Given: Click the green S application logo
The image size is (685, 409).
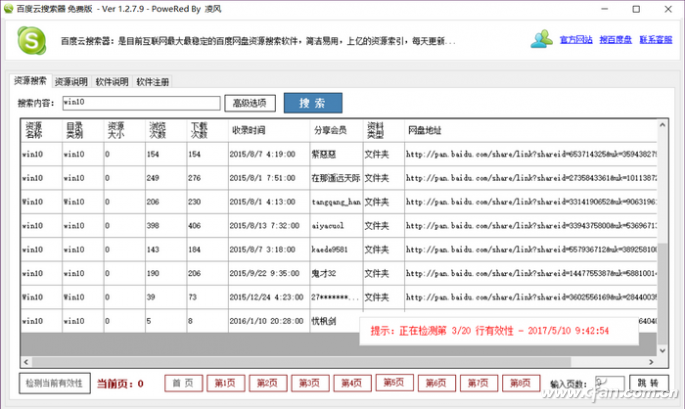Looking at the screenshot, I should point(31,41).
